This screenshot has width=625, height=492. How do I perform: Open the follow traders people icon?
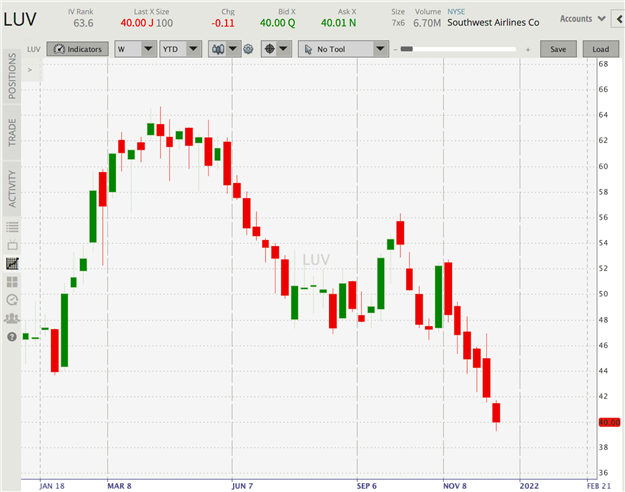click(x=12, y=318)
